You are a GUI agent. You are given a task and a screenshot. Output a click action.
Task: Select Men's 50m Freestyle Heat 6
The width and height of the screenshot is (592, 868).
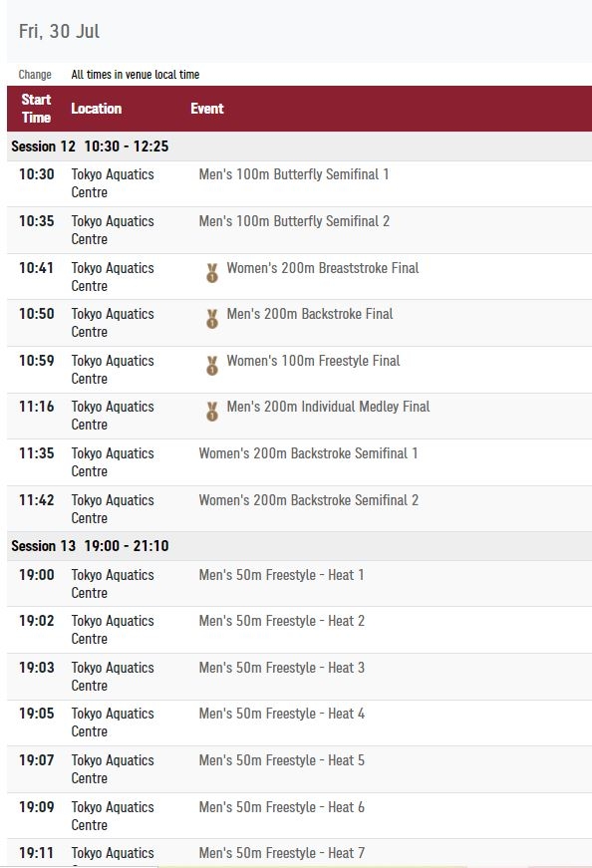(281, 807)
